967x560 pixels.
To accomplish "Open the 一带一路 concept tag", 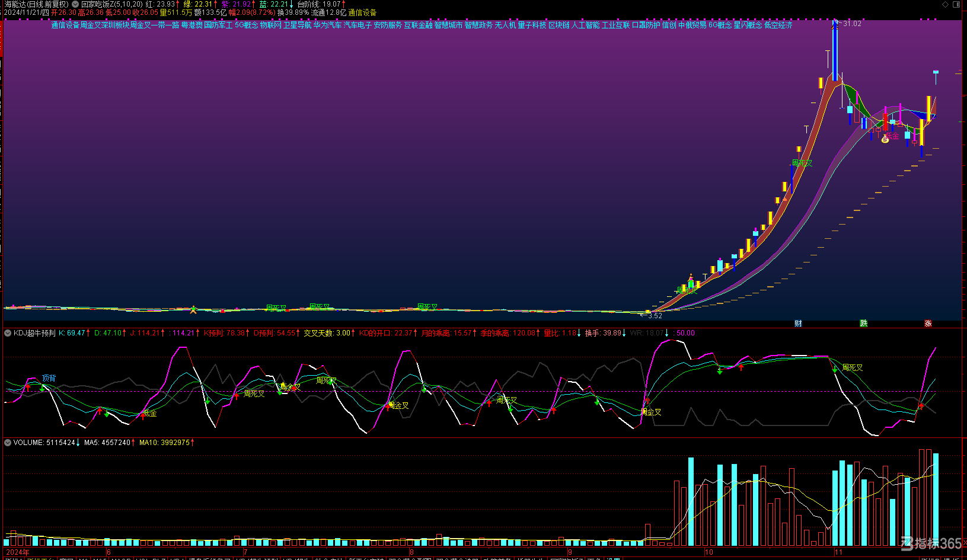I will pos(165,25).
